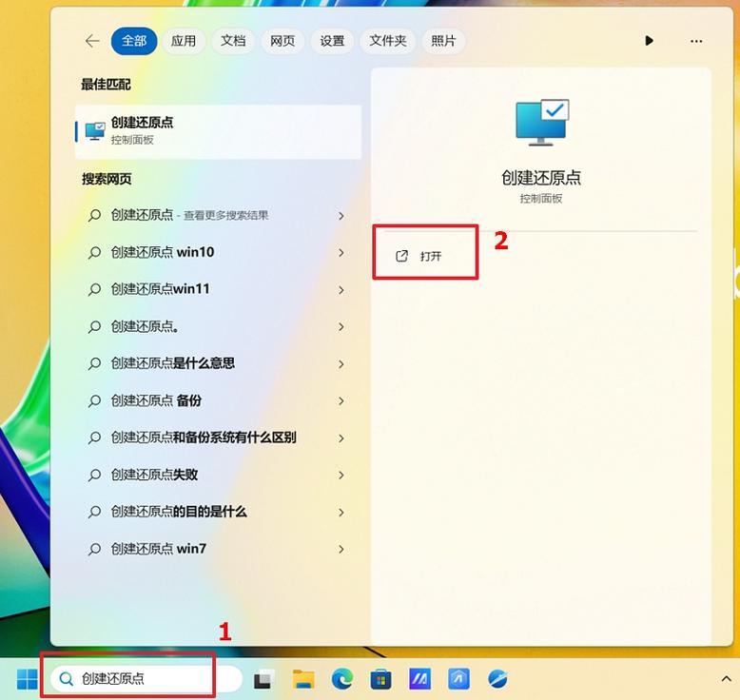Expand chevron for 创建还原点win11 suggestion

coord(341,290)
